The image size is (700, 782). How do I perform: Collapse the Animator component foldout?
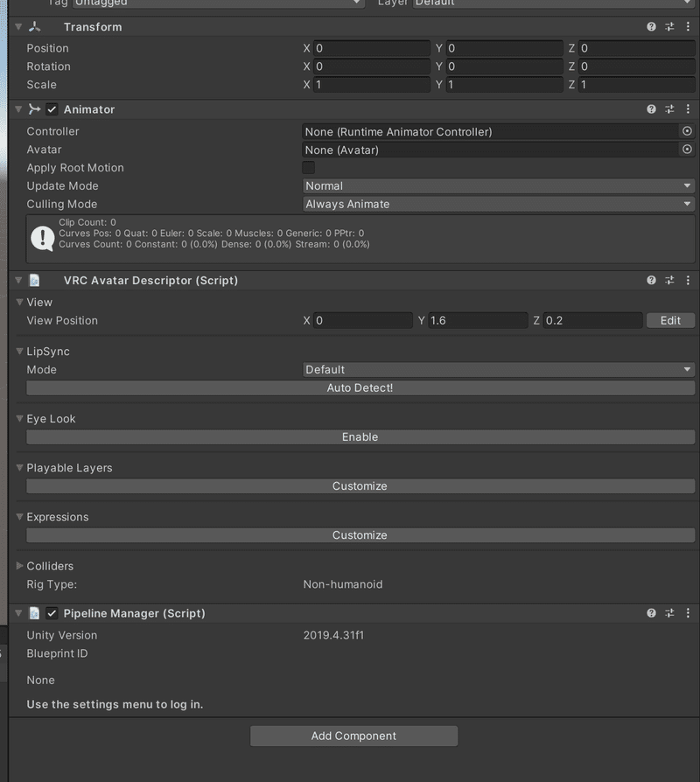[x=18, y=109]
